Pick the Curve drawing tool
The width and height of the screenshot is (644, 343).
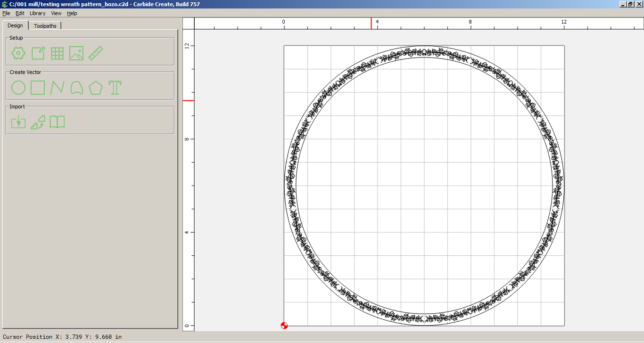(76, 88)
